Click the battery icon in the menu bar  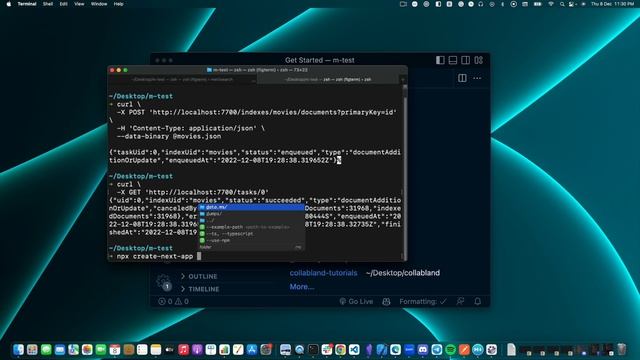(x=538, y=4)
